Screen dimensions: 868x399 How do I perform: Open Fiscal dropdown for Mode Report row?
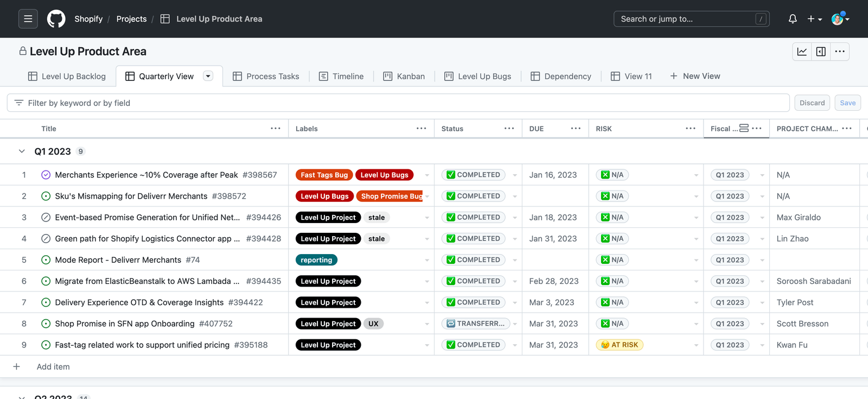762,260
